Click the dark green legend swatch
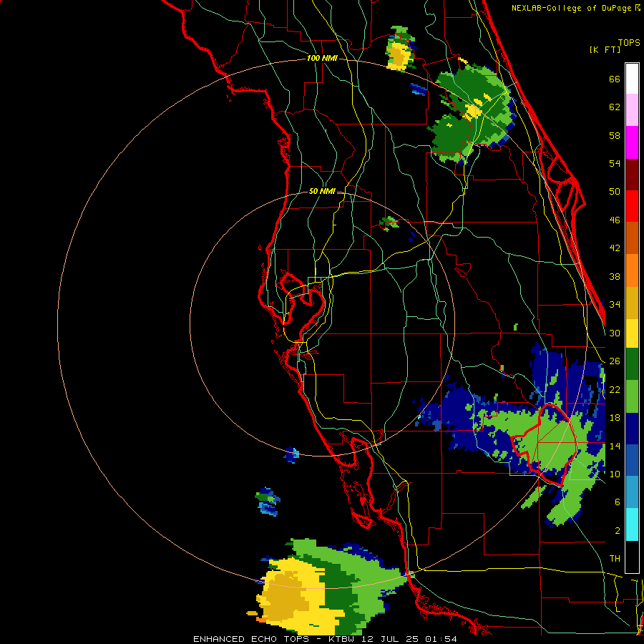Viewport: 644px width, 644px height. point(632,364)
